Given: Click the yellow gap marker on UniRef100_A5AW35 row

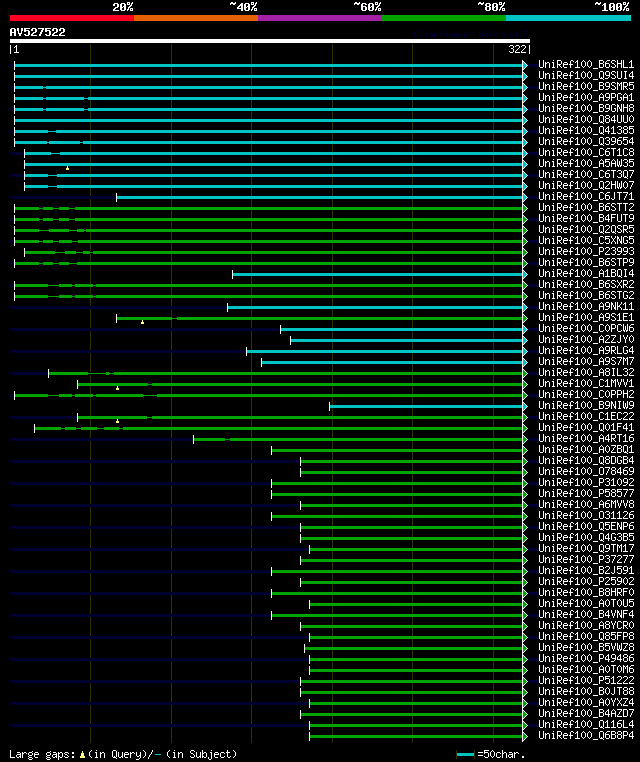Looking at the screenshot, I should click(68, 168).
